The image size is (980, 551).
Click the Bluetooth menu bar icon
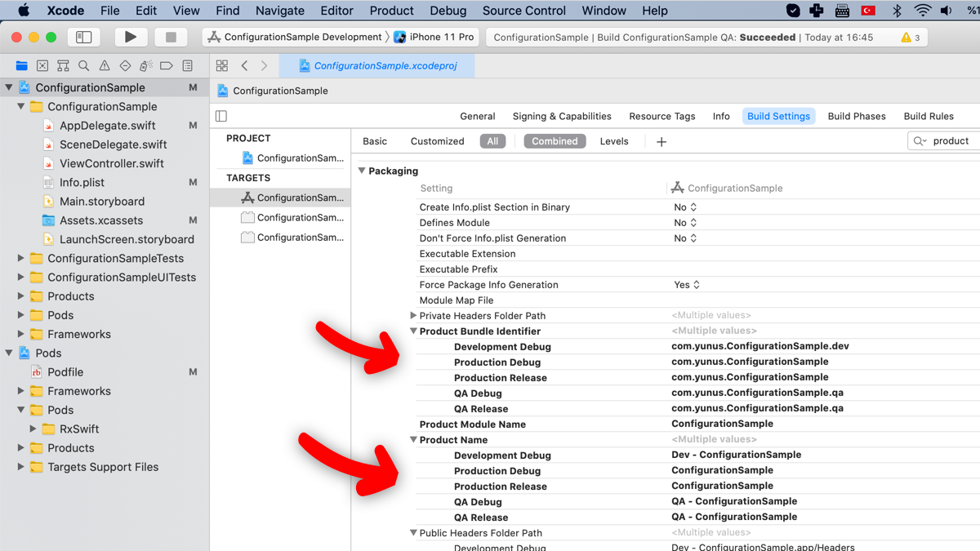coord(897,11)
